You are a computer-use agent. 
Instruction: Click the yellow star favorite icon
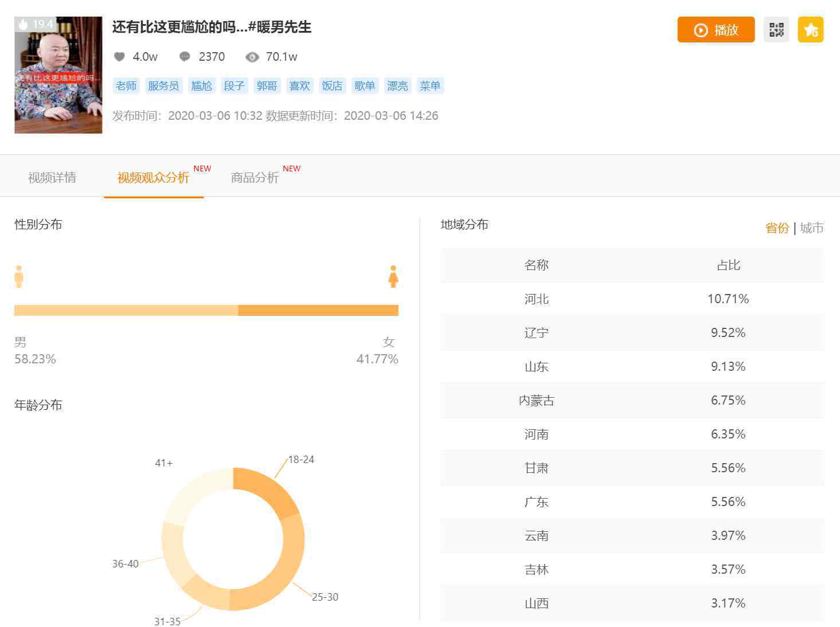tap(811, 30)
